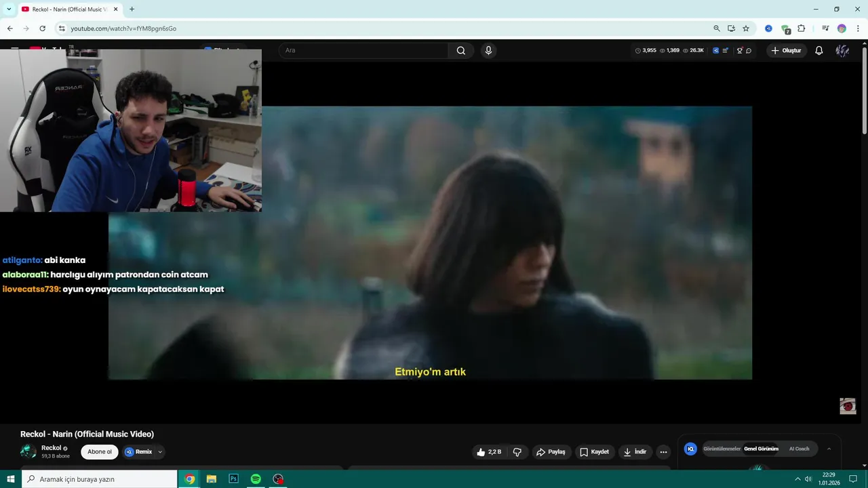Image resolution: width=868 pixels, height=488 pixels.
Task: Click the Oluştur create button
Action: point(785,50)
